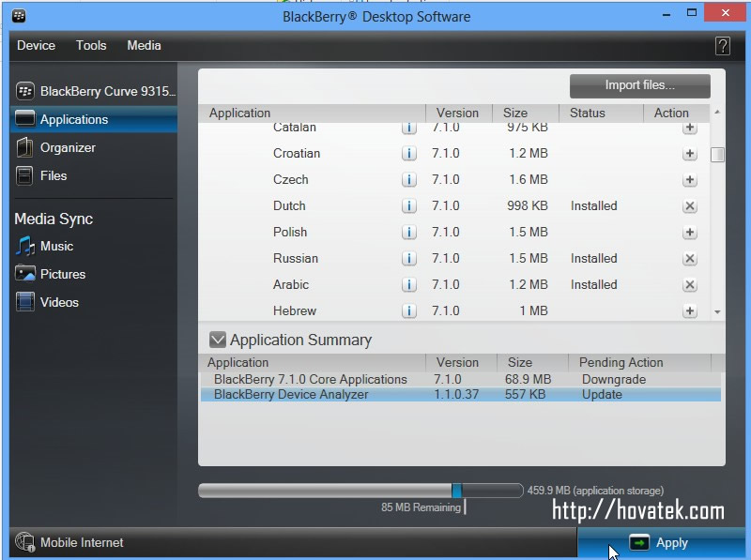
Task: Add Croatian language with plus icon
Action: coord(690,154)
